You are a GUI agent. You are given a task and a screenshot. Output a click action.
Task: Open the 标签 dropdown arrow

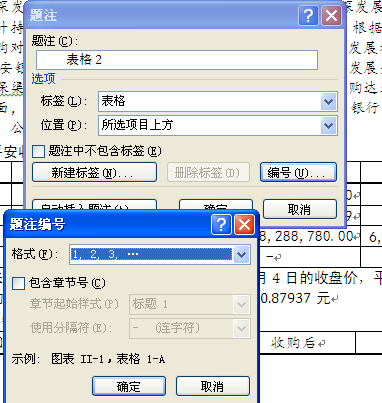328,101
